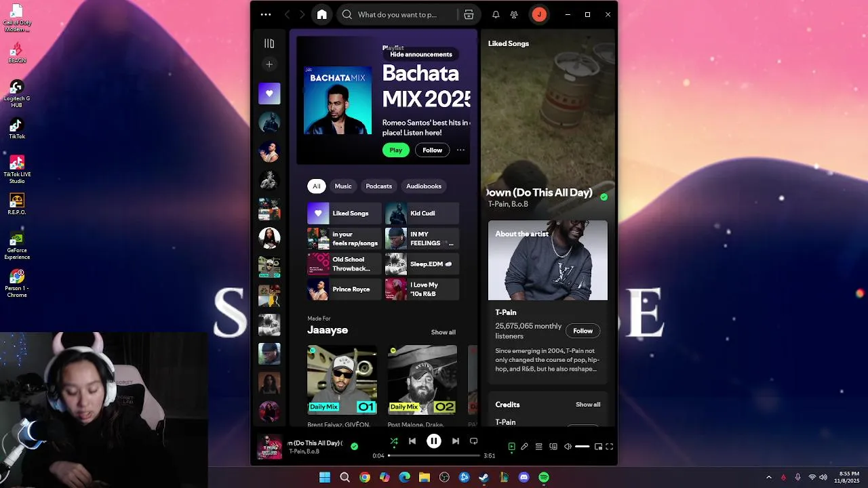This screenshot has height=488, width=868.
Task: Toggle repeat mode
Action: pyautogui.click(x=473, y=441)
